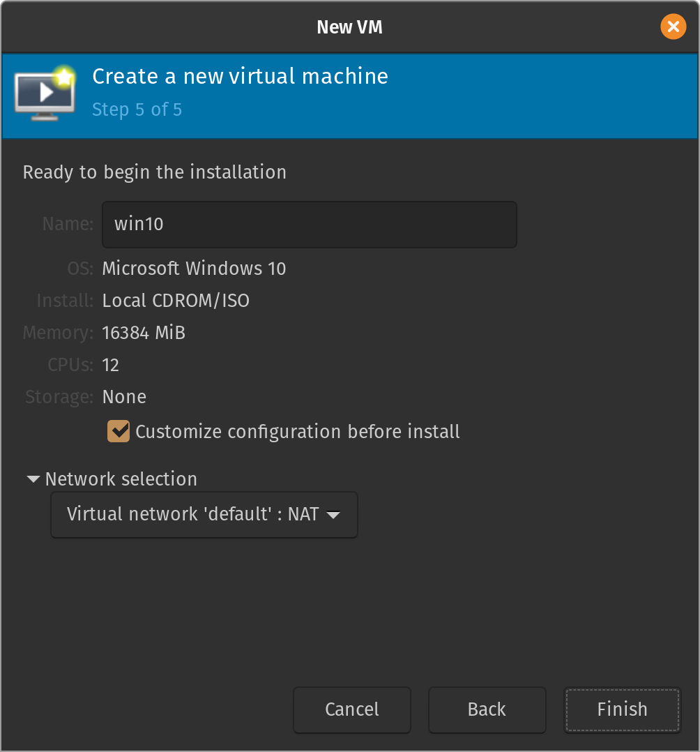The width and height of the screenshot is (700, 752).
Task: Go Back to the previous step
Action: [x=487, y=709]
